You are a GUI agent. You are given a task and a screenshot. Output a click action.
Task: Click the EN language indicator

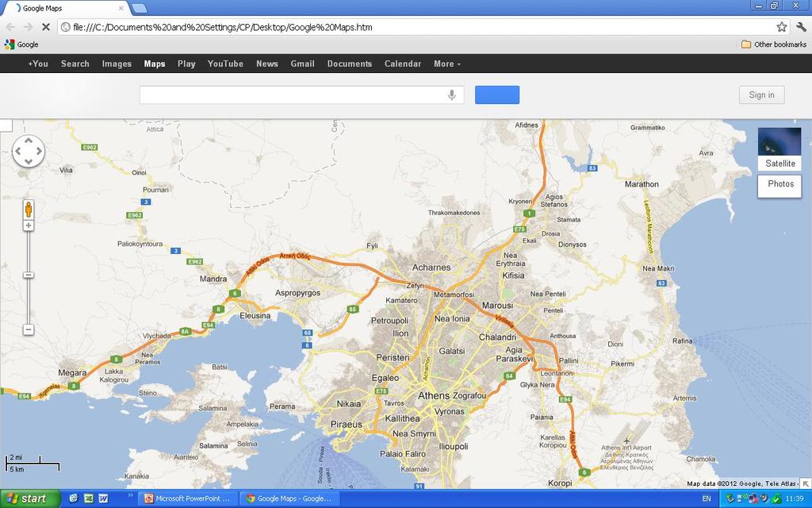click(707, 498)
